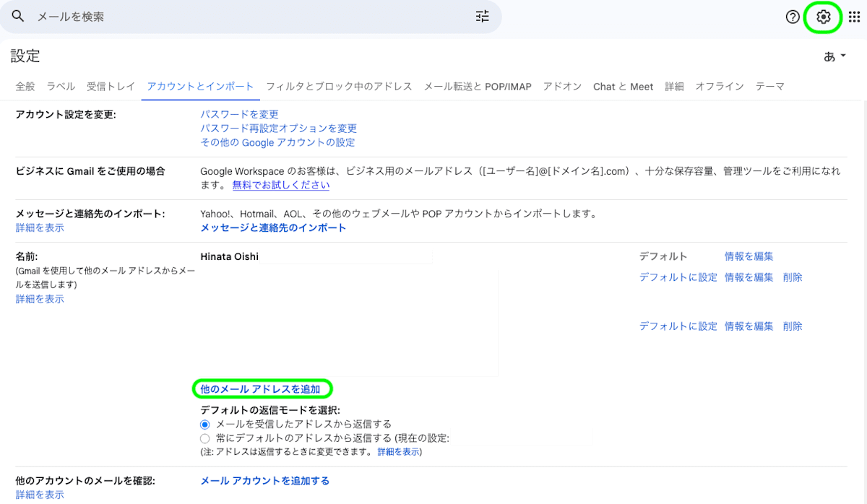Click the help question mark icon
867x504 pixels.
(793, 17)
